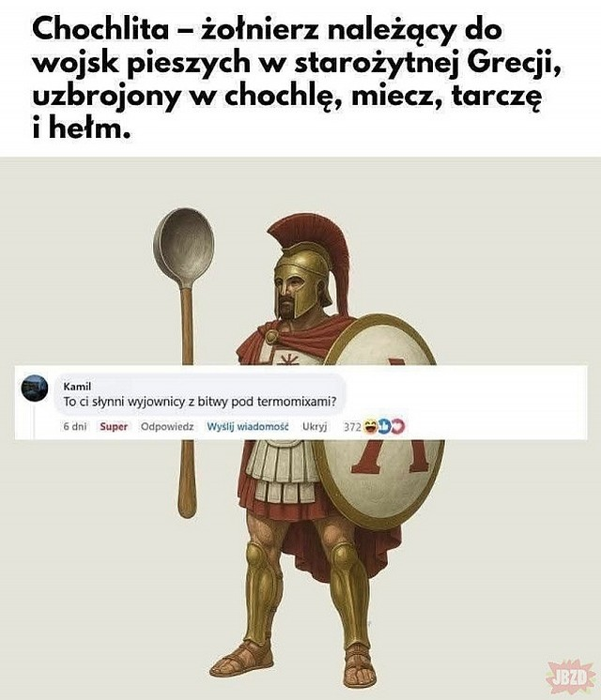
Task: Click the laughing emoji reaction icon
Action: coord(371,427)
